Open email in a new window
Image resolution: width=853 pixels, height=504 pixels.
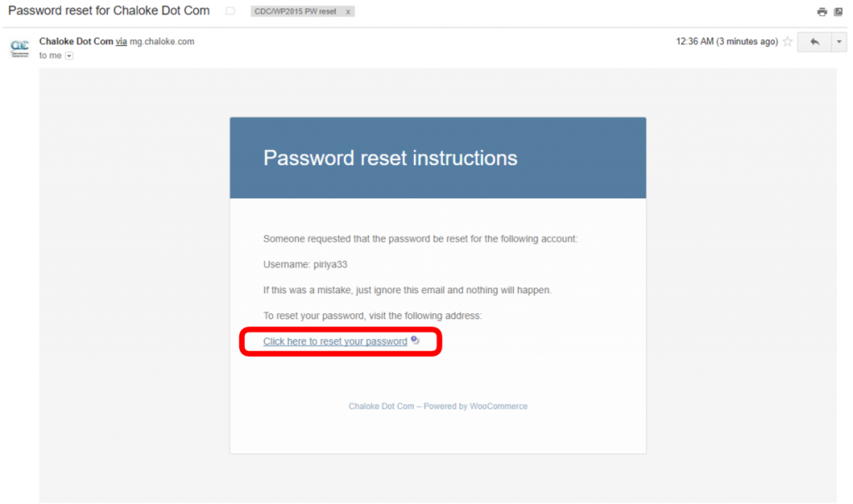coord(838,12)
